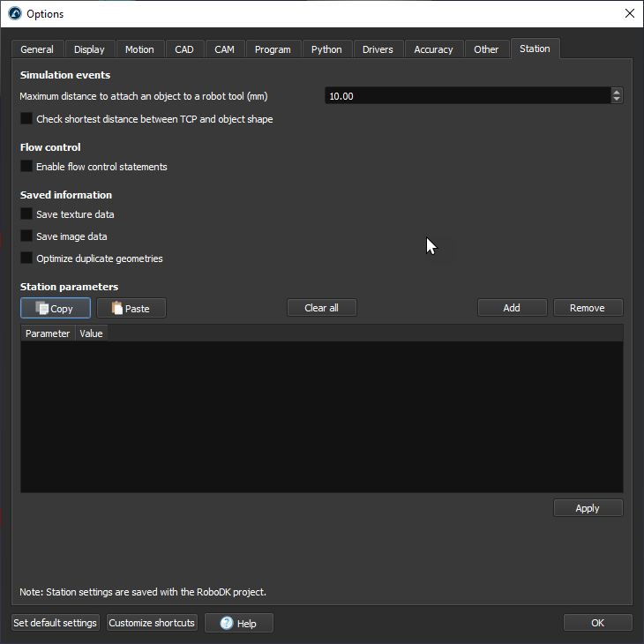Click Add to create station parameter
Image resolution: width=644 pixels, height=644 pixels.
512,308
